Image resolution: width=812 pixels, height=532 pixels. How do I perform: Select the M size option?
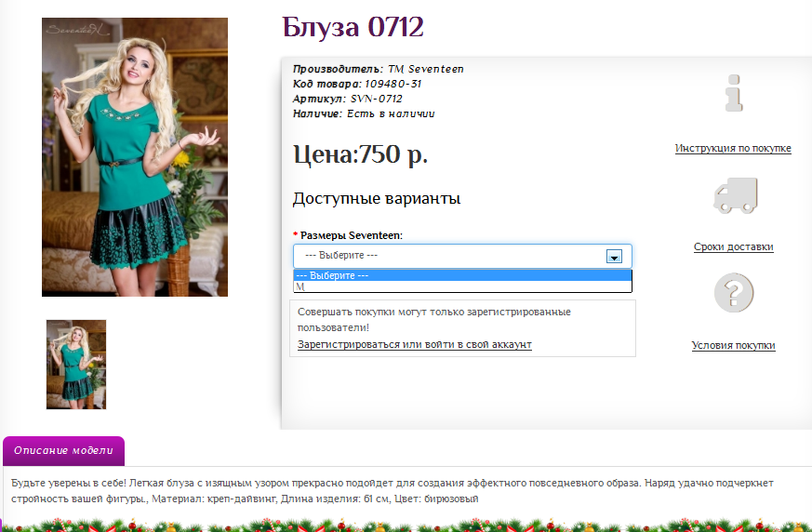[x=462, y=286]
